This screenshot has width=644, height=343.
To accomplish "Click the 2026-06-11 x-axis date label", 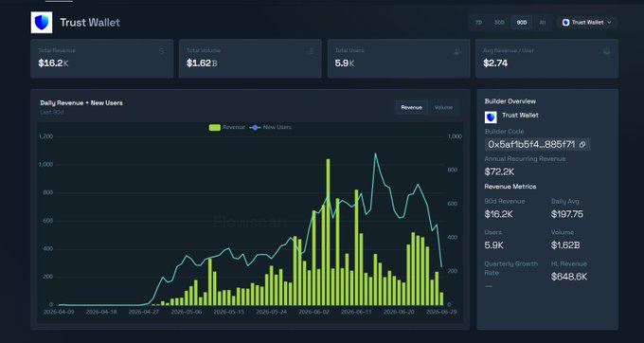I will tap(356, 312).
